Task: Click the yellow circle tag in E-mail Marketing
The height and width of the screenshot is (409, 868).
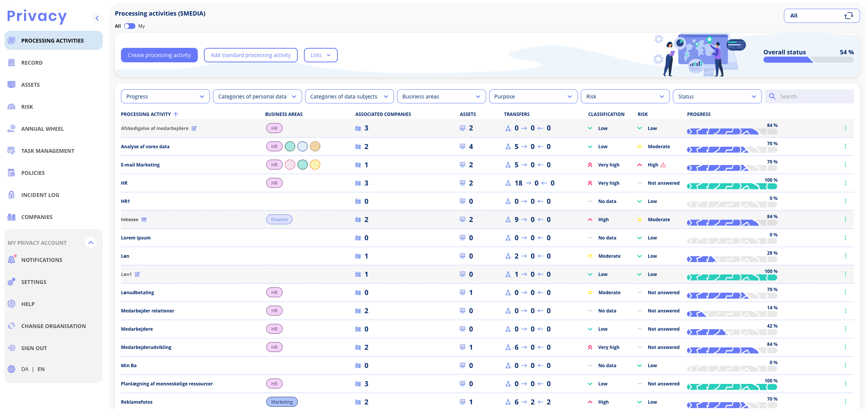Action: click(x=315, y=165)
